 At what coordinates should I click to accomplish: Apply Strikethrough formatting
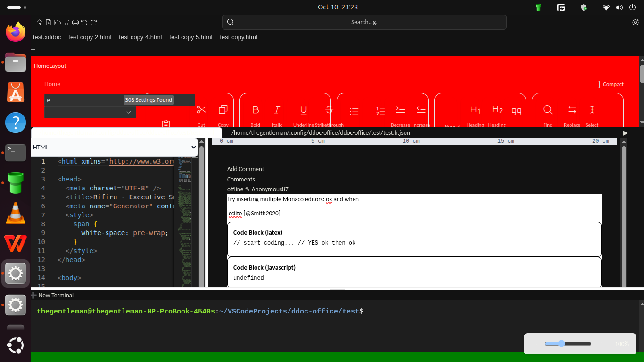329,110
